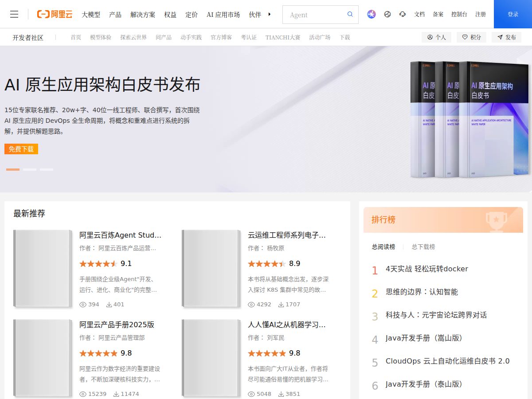Click the 备案 link
The image size is (532, 399).
[x=438, y=14]
